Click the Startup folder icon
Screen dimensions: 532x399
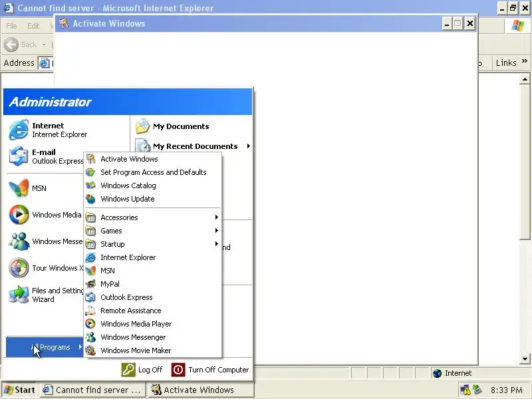coord(90,244)
